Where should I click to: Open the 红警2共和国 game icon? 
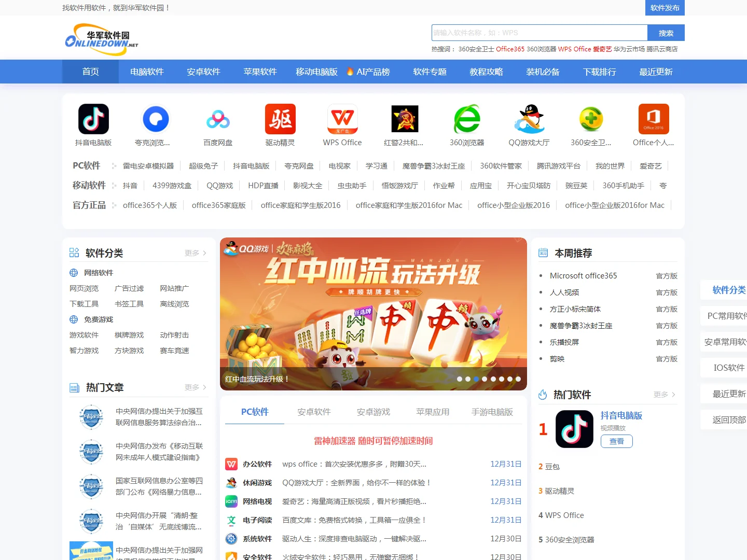coord(405,119)
